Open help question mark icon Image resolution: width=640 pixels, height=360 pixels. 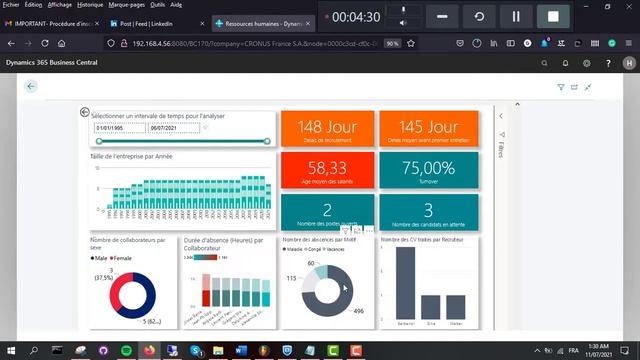coord(608,63)
